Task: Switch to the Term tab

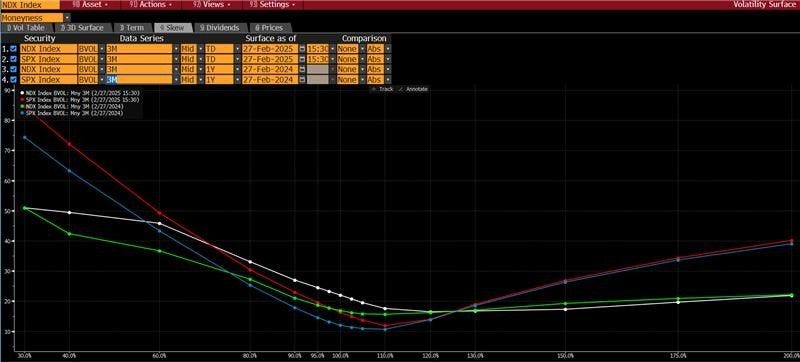Action: point(132,28)
